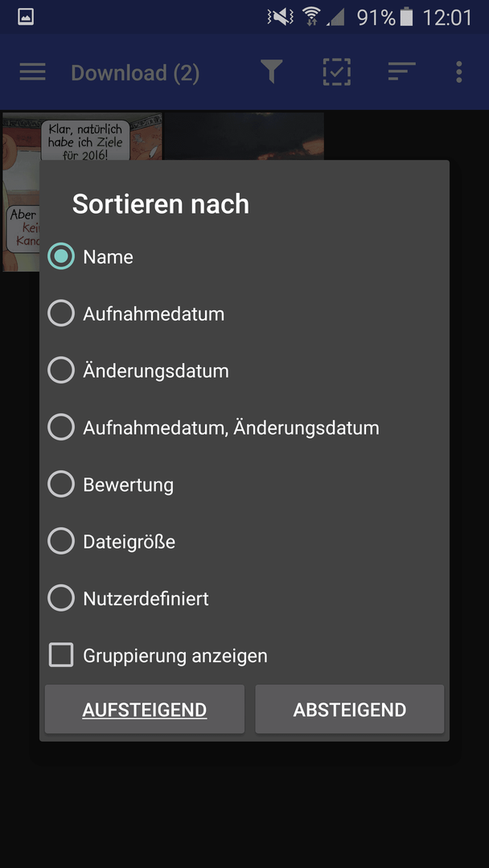Activate the multi-select checkbox icon

[x=337, y=72]
